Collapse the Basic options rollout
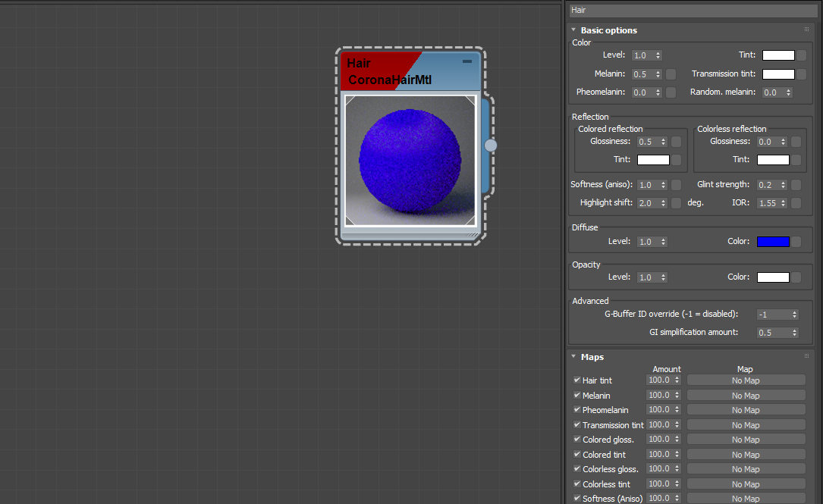This screenshot has width=823, height=504. pyautogui.click(x=573, y=30)
